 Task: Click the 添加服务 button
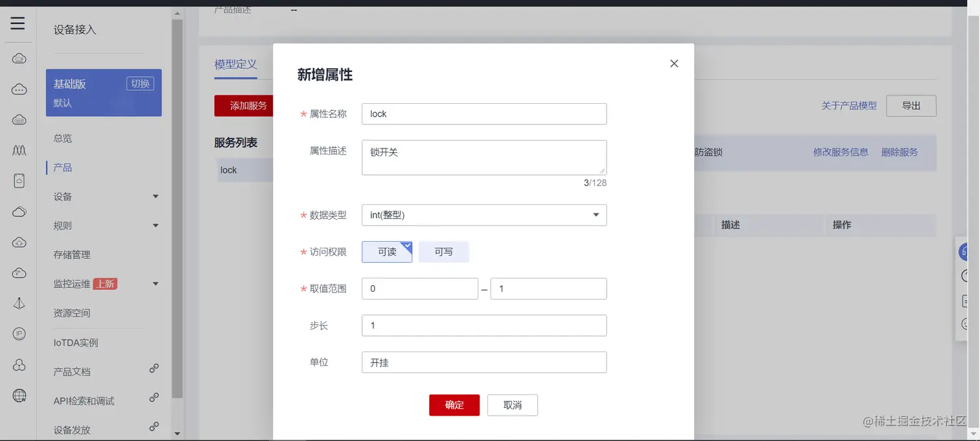point(244,106)
